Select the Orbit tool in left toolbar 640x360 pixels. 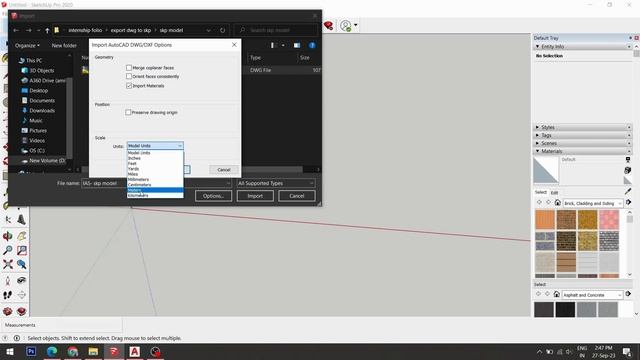click(x=7, y=236)
